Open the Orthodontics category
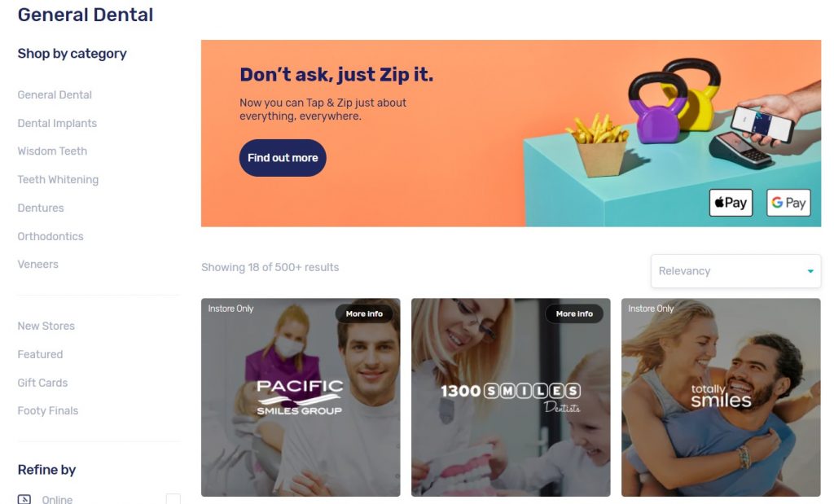The width and height of the screenshot is (834, 504). coord(50,237)
